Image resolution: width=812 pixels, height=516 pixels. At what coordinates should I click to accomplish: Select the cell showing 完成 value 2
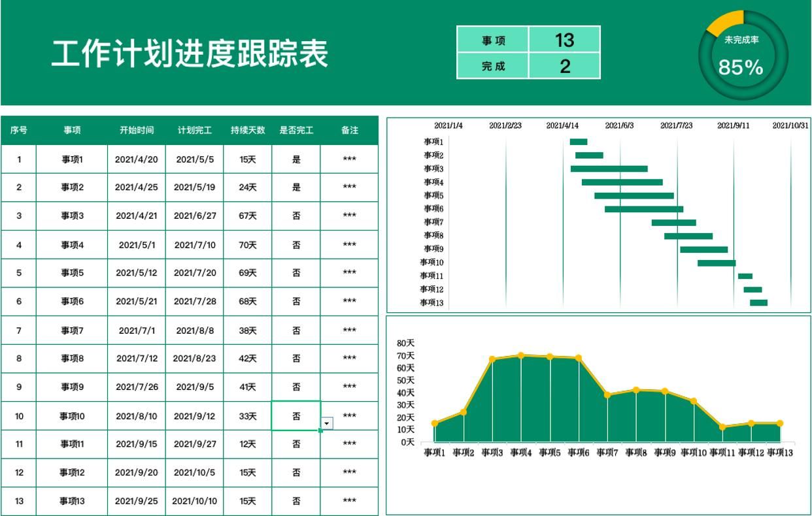pos(566,65)
